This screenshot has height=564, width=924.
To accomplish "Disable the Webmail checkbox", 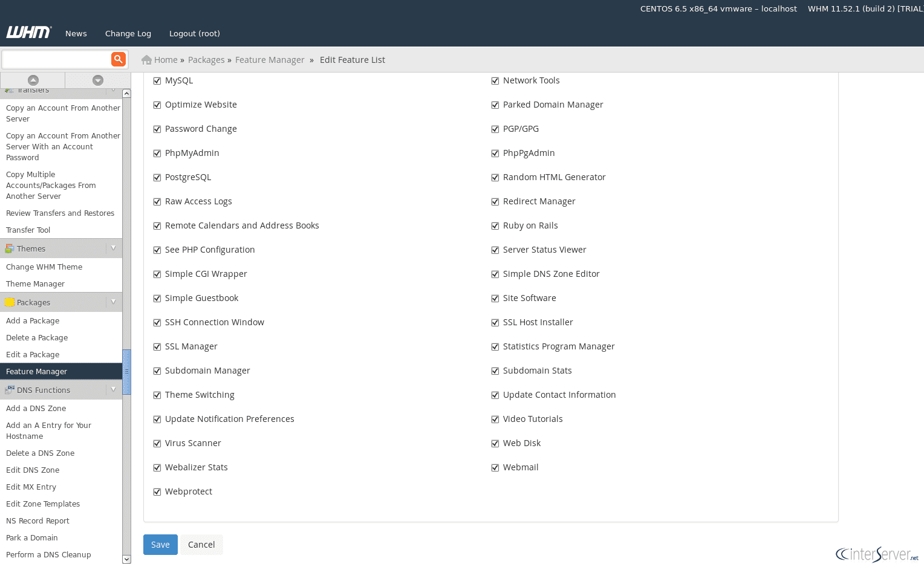I will point(495,467).
